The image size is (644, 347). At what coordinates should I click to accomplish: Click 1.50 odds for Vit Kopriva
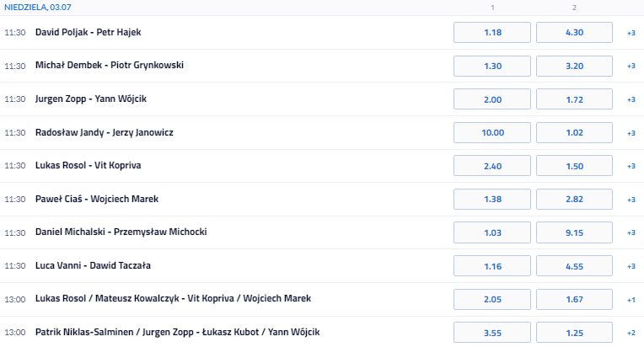point(575,166)
